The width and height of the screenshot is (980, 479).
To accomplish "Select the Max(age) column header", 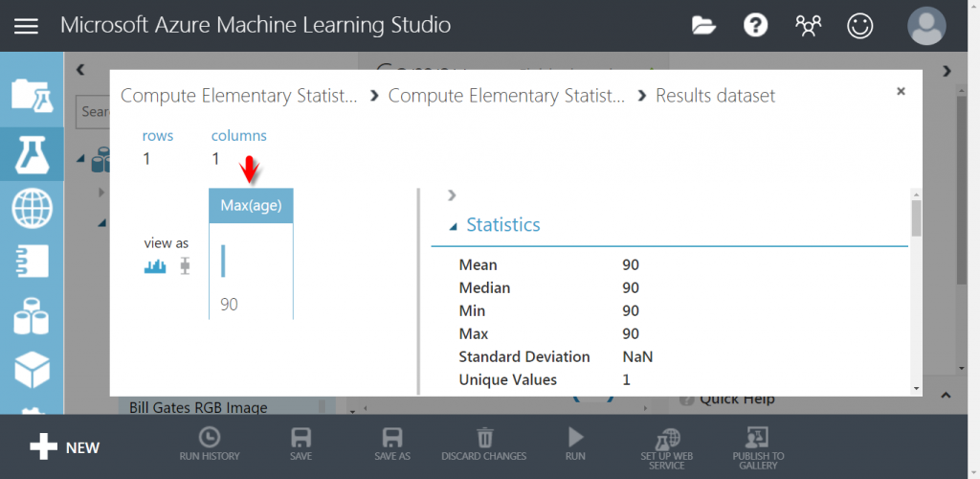I will pyautogui.click(x=251, y=205).
